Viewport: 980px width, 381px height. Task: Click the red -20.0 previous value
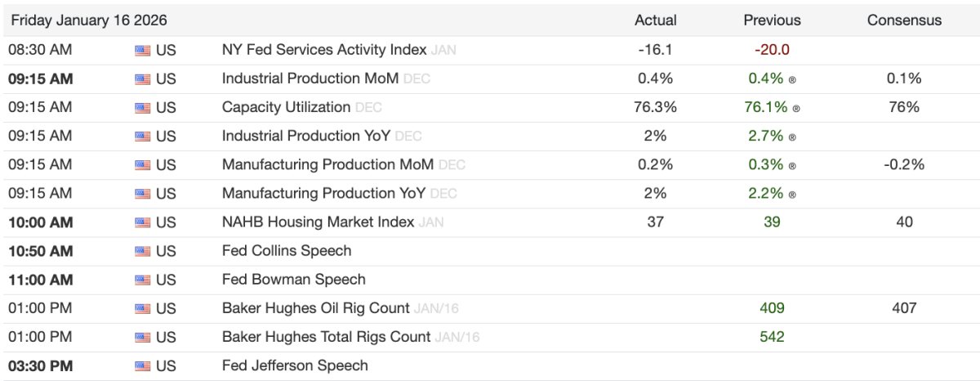coord(772,50)
